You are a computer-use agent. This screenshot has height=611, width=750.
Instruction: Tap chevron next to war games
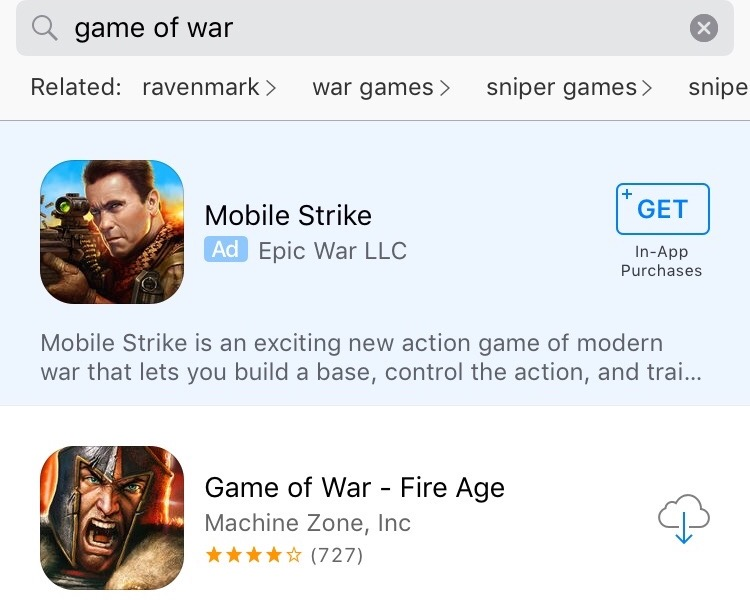(445, 88)
